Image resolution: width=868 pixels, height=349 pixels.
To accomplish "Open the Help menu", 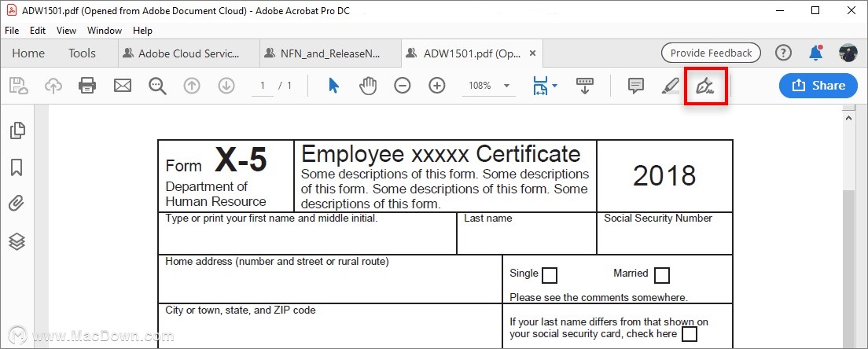I will [142, 31].
